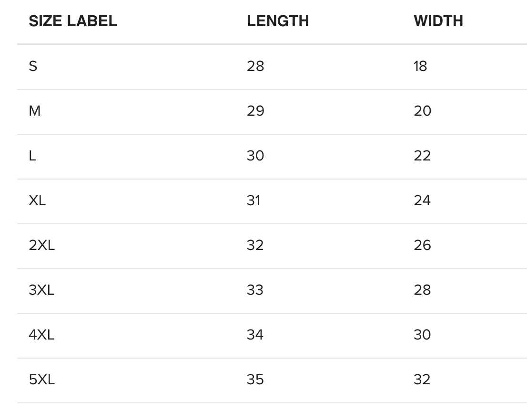Select the L size label cell
The width and height of the screenshot is (527, 420).
click(x=32, y=156)
